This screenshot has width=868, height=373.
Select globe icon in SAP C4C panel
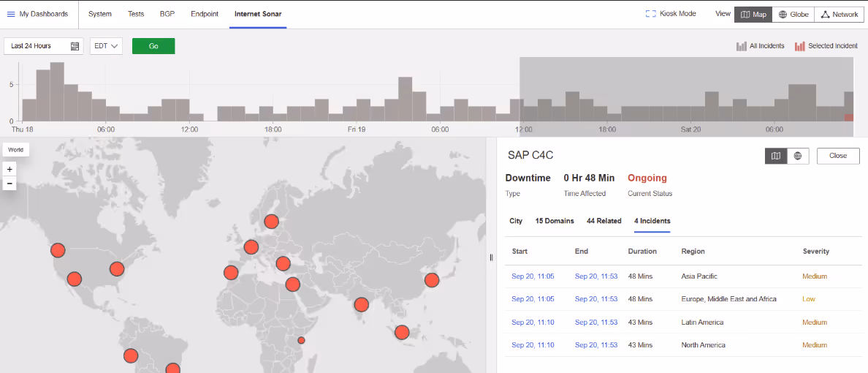tap(798, 156)
